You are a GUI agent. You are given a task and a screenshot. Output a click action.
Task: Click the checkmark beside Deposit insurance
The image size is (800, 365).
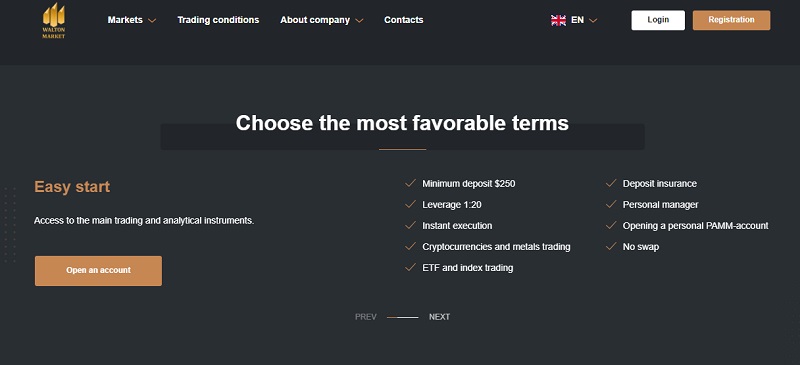611,183
